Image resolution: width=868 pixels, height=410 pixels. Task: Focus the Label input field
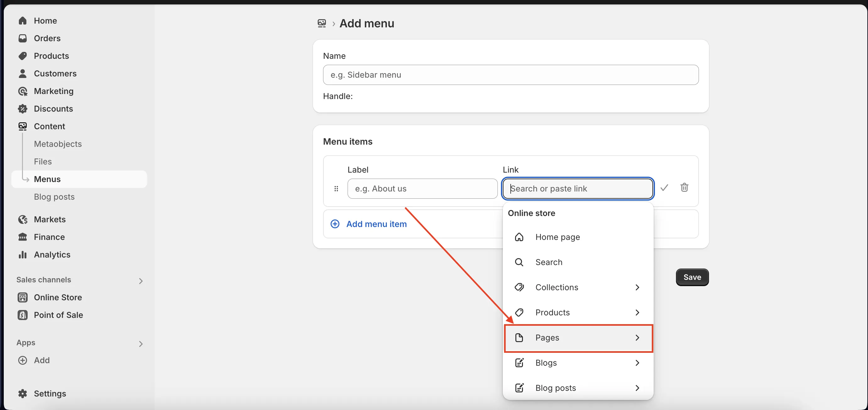click(422, 188)
